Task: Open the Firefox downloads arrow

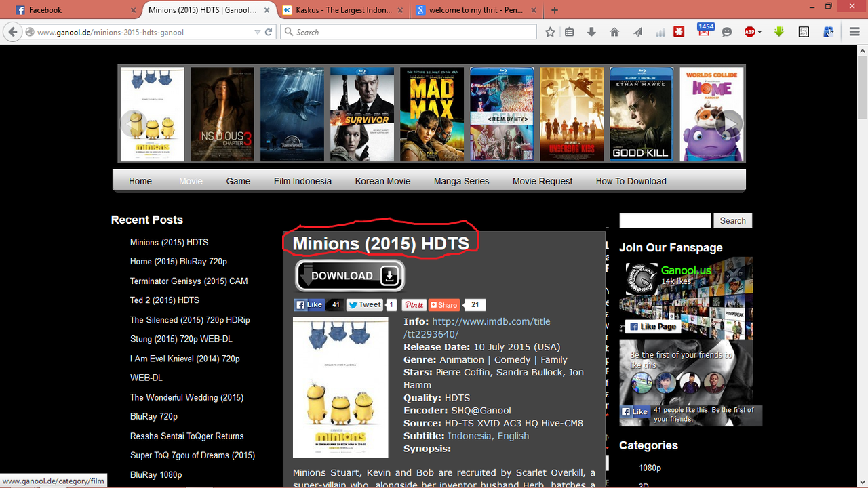Action: pos(591,32)
